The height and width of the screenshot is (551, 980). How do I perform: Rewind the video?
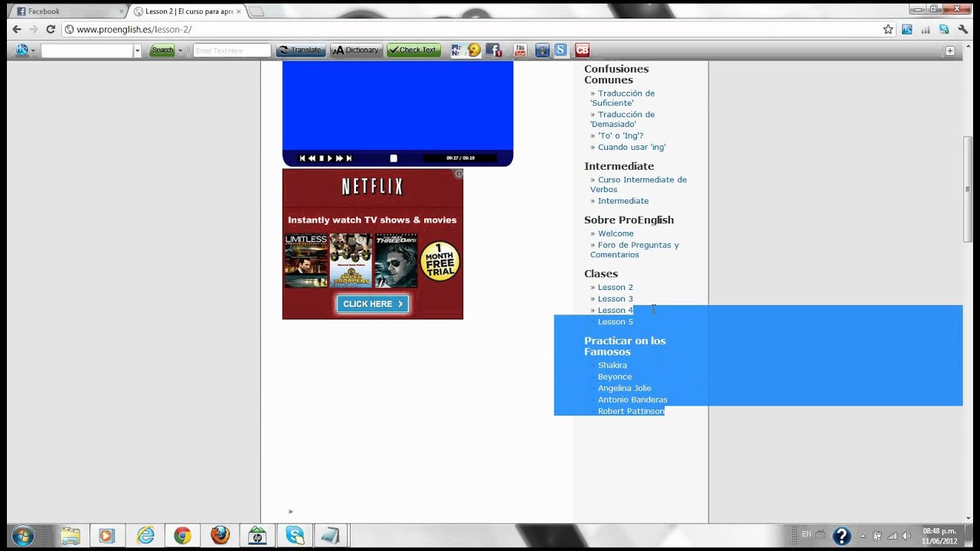click(312, 158)
